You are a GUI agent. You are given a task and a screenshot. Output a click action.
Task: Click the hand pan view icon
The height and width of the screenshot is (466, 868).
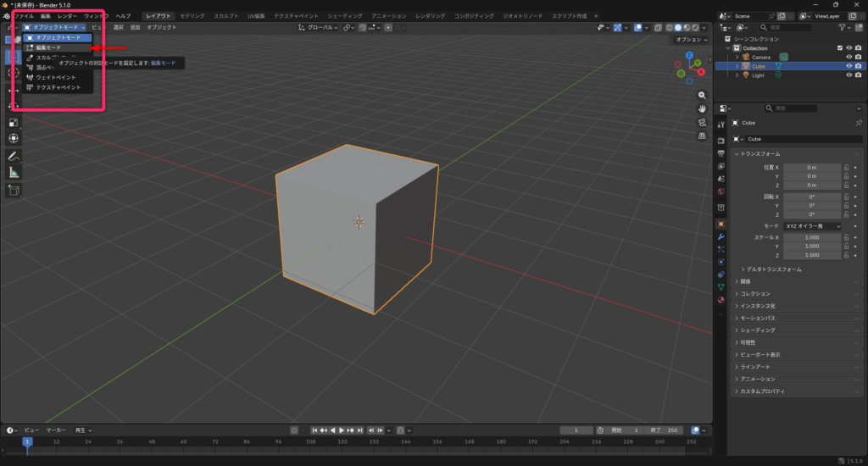pos(702,109)
